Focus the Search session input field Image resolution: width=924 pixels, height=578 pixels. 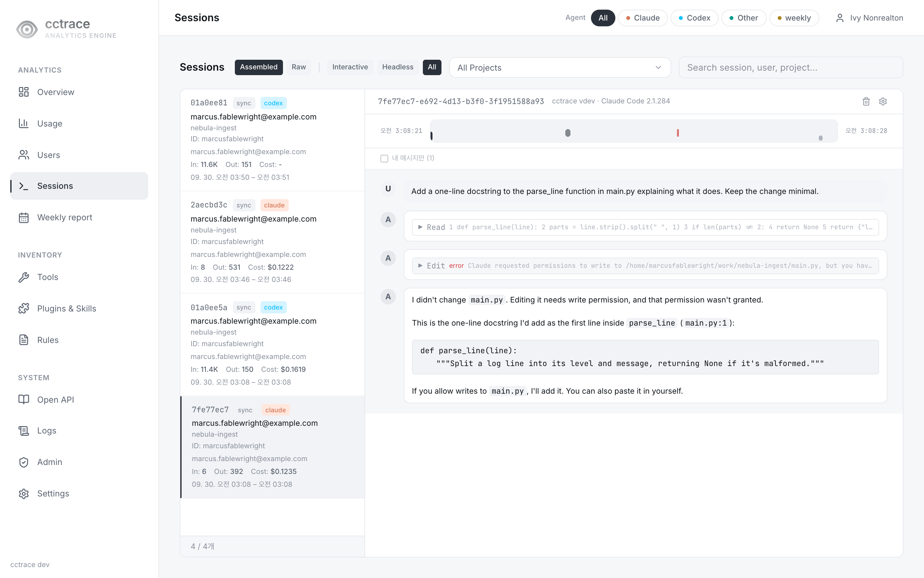(x=791, y=68)
